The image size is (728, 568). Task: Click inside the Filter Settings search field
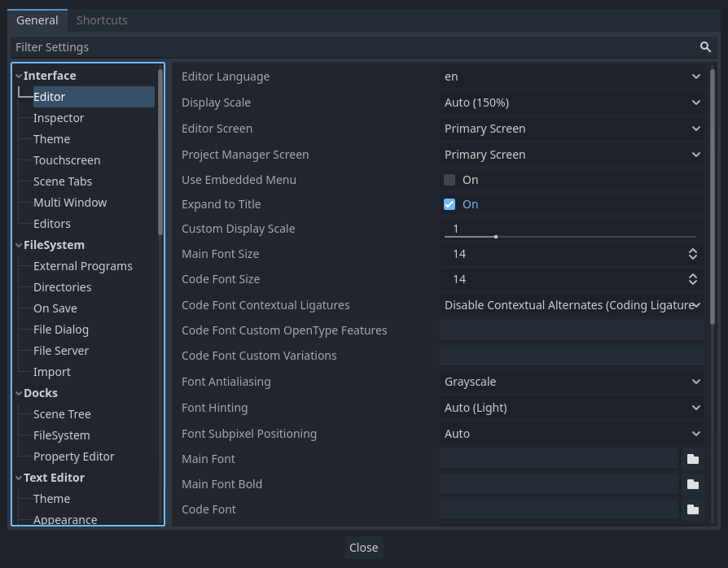coord(326,47)
